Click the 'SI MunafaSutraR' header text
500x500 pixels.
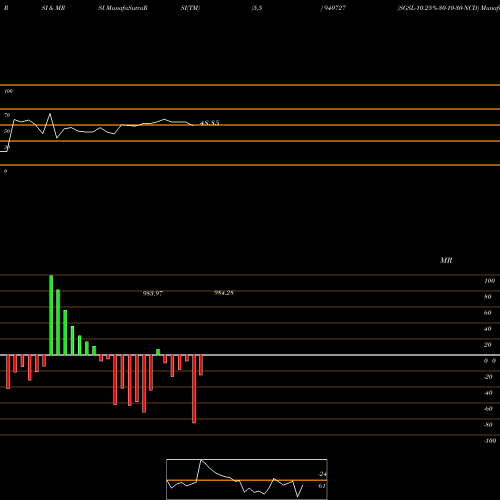123,8
